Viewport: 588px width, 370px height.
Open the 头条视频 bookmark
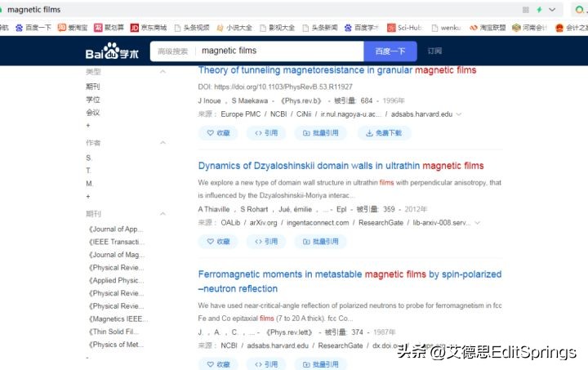192,28
